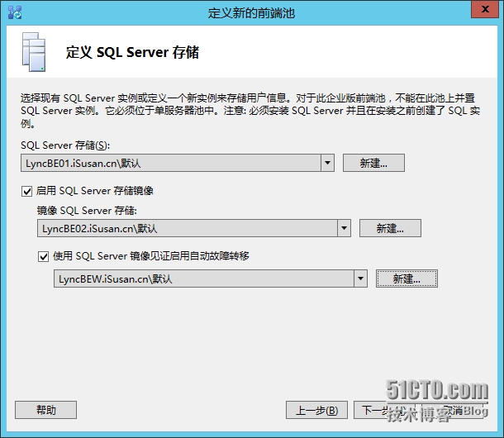Close the 定义新的前端池 dialog
Screen dimensions: 504x438
[485, 9]
